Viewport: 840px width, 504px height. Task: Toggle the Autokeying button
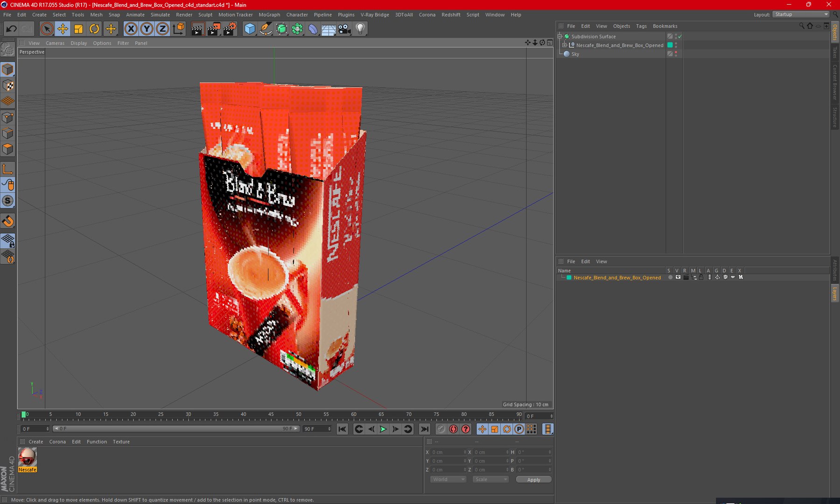click(453, 429)
